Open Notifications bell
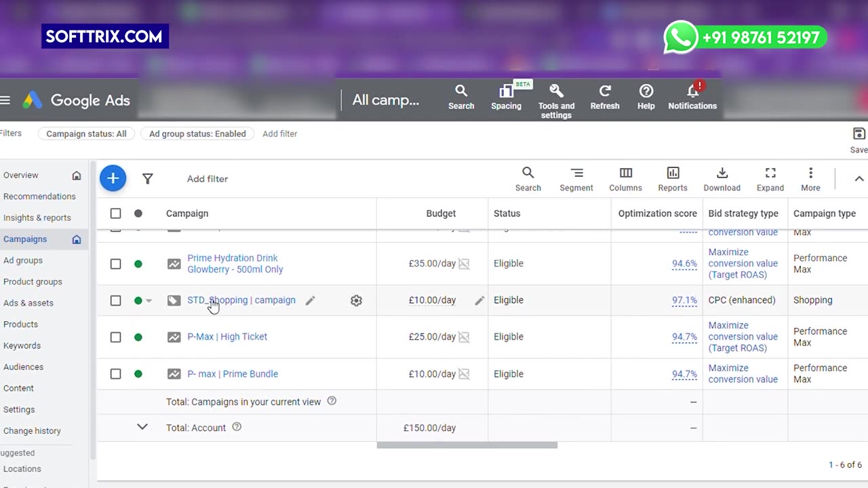This screenshot has width=868, height=488. pyautogui.click(x=692, y=97)
